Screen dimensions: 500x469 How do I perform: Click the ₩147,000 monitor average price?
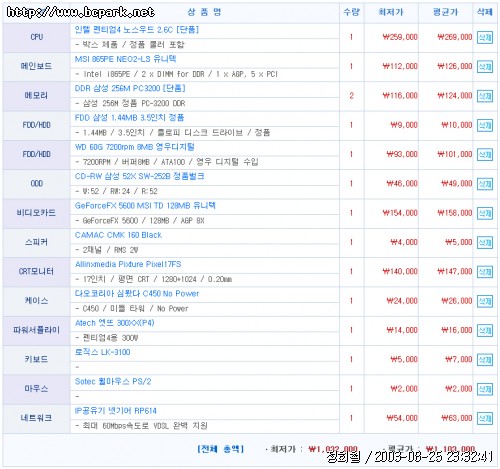[x=455, y=272]
